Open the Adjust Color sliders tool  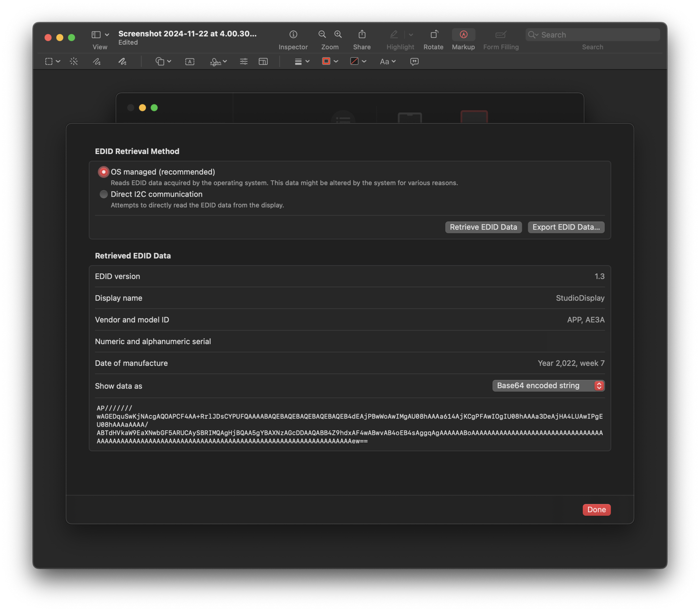tap(244, 62)
